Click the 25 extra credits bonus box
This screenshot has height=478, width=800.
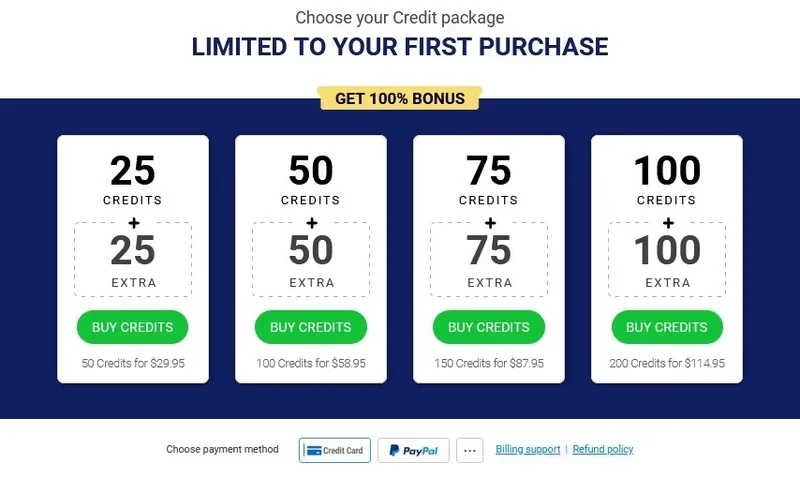(x=133, y=259)
